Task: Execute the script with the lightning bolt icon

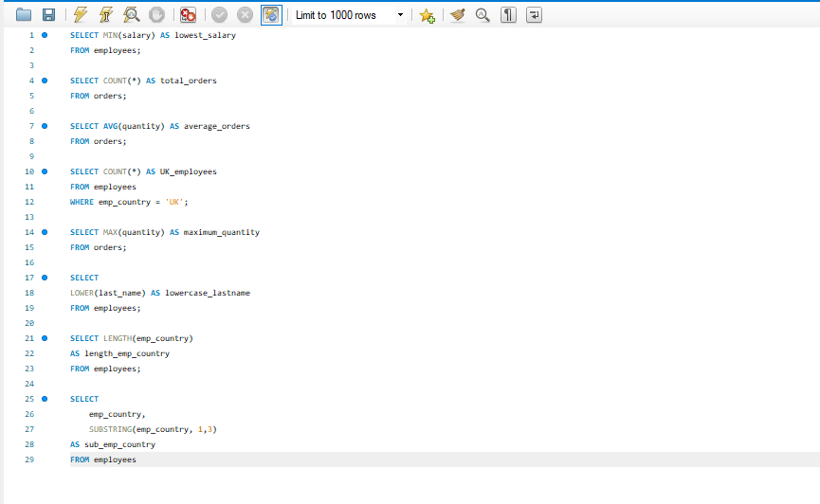Action: [80, 14]
